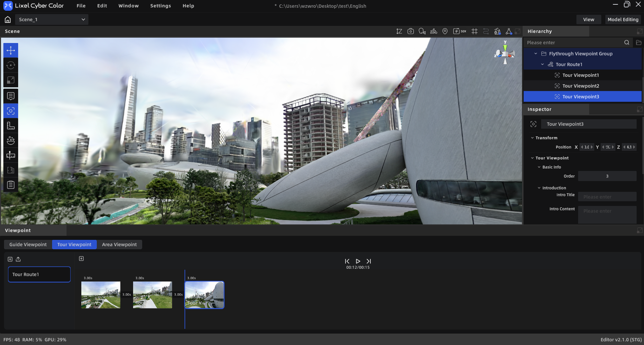Click the camera screenshot icon in Scene toolbar

click(410, 31)
